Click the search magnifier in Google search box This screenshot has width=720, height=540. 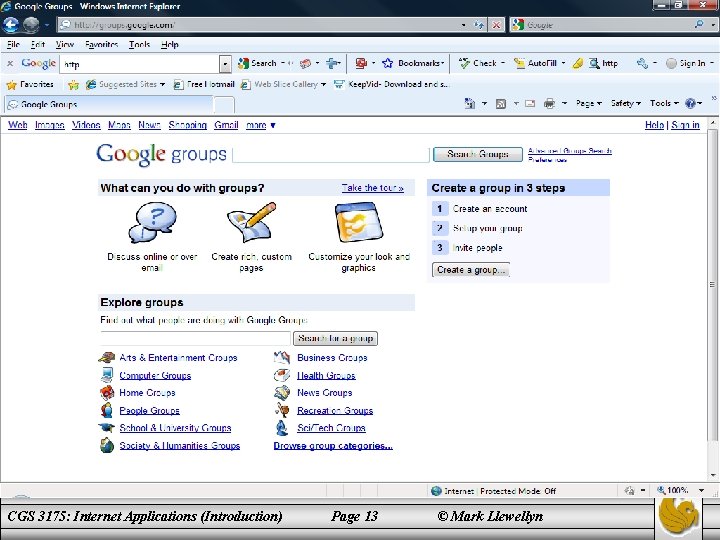tap(699, 24)
